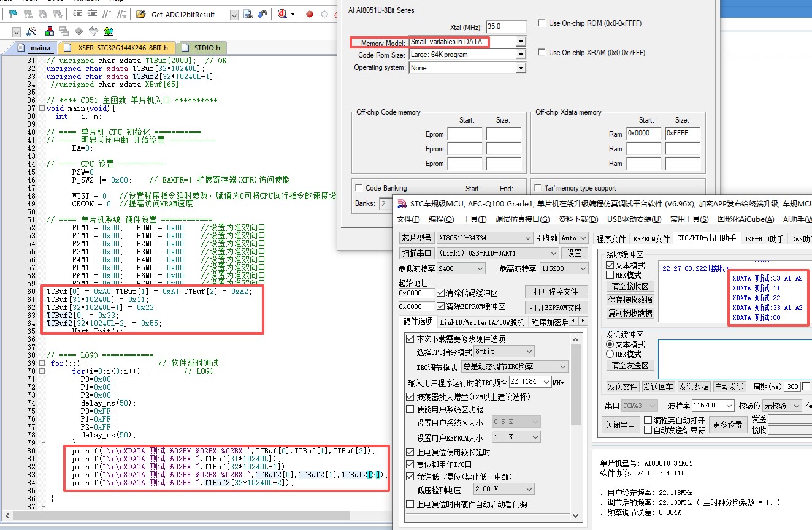Switch to the STDIO.h editor tab
Image resolution: width=812 pixels, height=530 pixels.
(202, 48)
